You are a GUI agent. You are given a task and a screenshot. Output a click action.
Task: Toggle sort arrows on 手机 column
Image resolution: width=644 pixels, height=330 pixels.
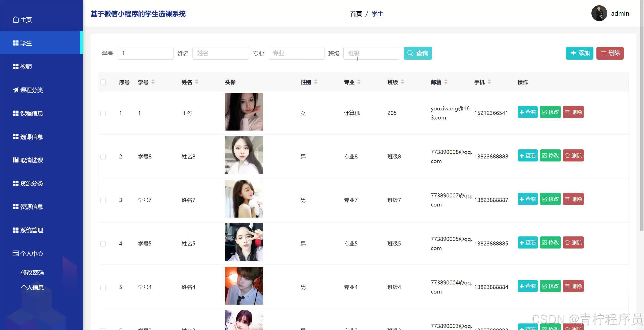tap(489, 82)
